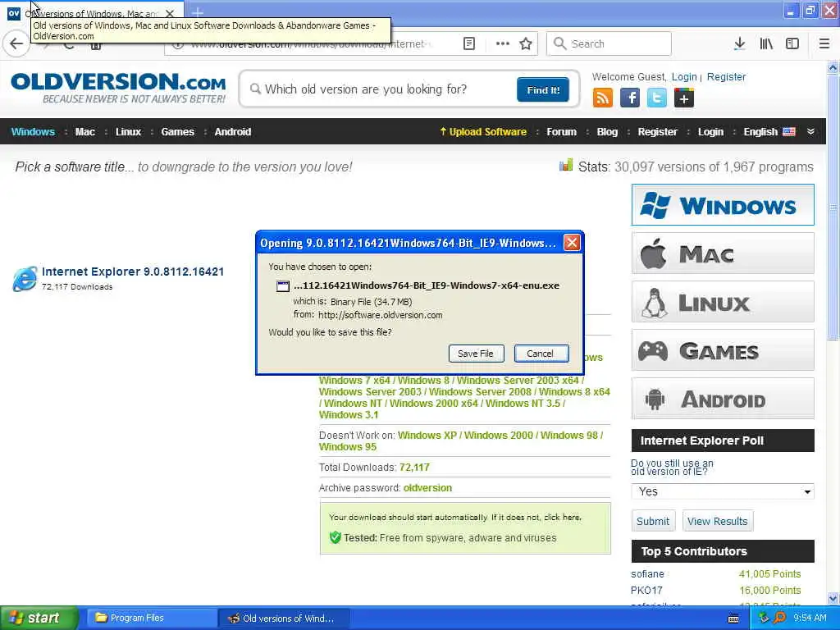Open page actions three-dots menu

(x=503, y=44)
